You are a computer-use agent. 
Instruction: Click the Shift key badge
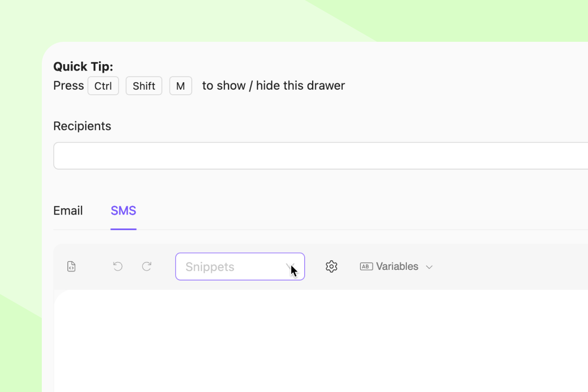[x=144, y=86]
